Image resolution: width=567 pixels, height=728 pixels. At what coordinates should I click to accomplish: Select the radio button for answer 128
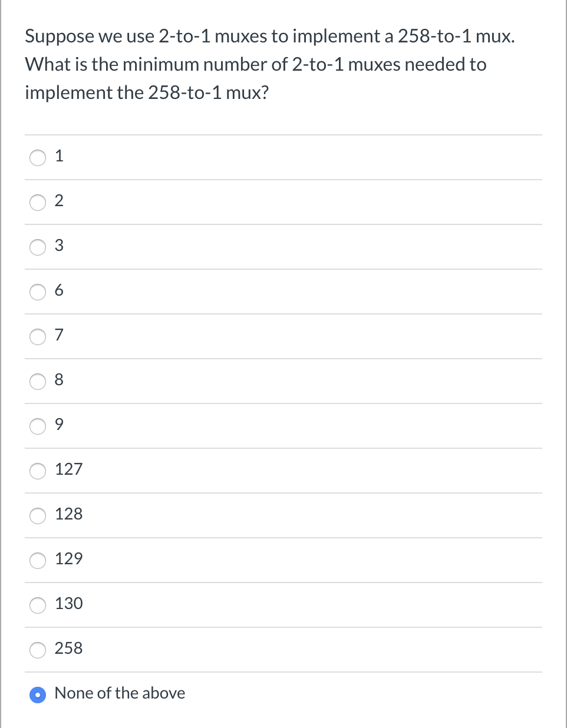pyautogui.click(x=38, y=516)
